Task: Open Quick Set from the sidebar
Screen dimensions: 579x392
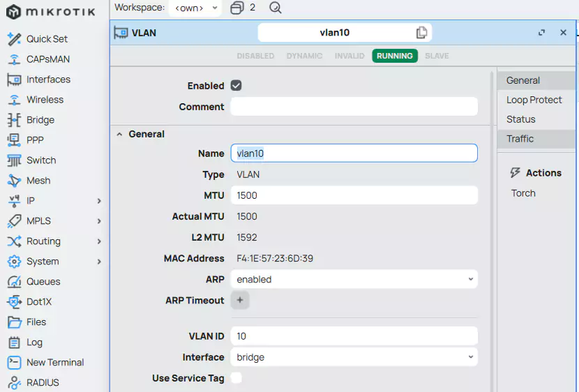Action: point(47,39)
